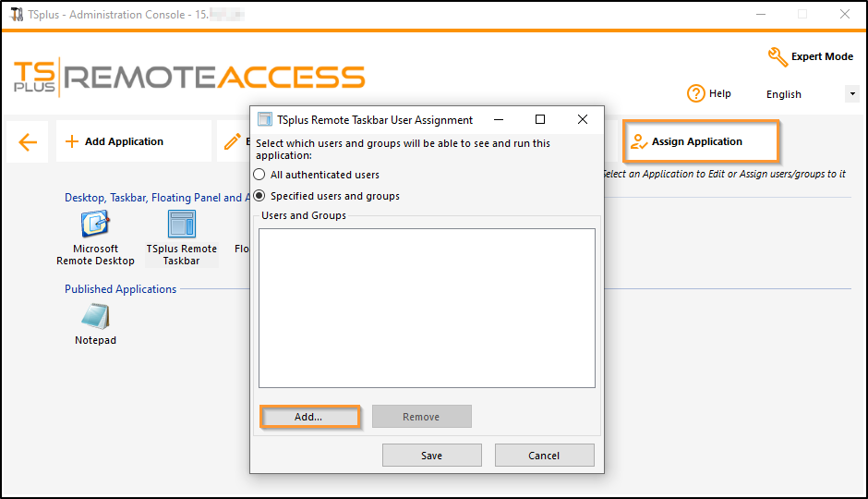Viewport: 868px width, 499px height.
Task: Select the TSplus Remote Taskbar icon
Action: point(181,225)
